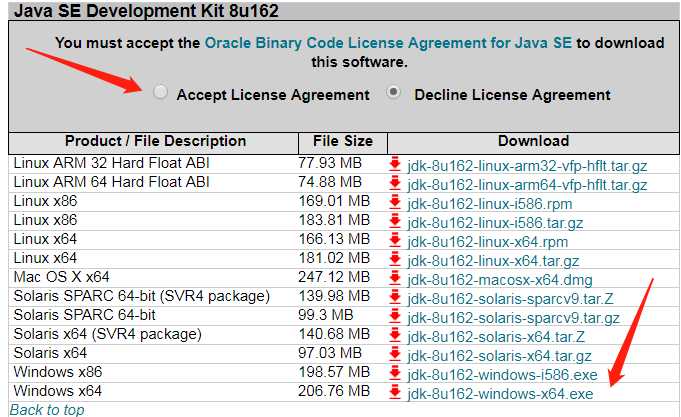Click the File Size column header
Viewport: 681px width, 417px height.
coord(343,141)
